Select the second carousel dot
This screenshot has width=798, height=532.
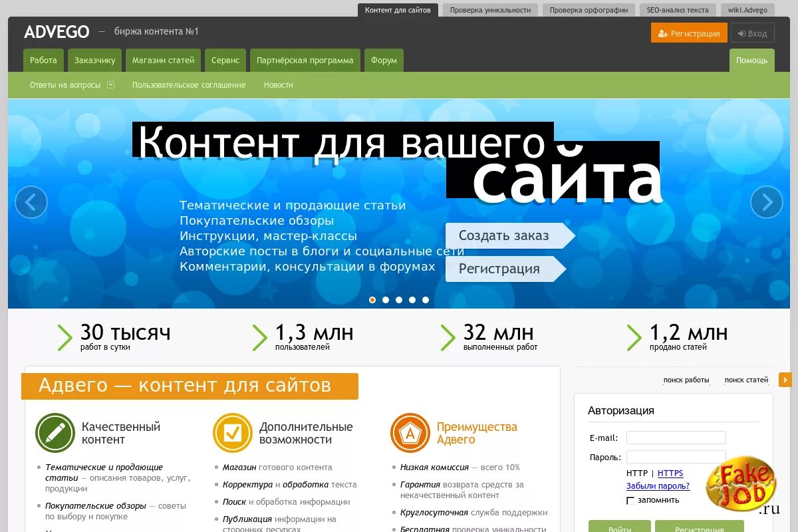[x=386, y=300]
